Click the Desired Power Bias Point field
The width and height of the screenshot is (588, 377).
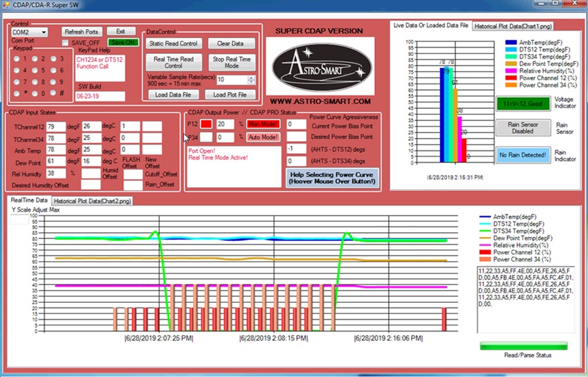click(x=296, y=137)
